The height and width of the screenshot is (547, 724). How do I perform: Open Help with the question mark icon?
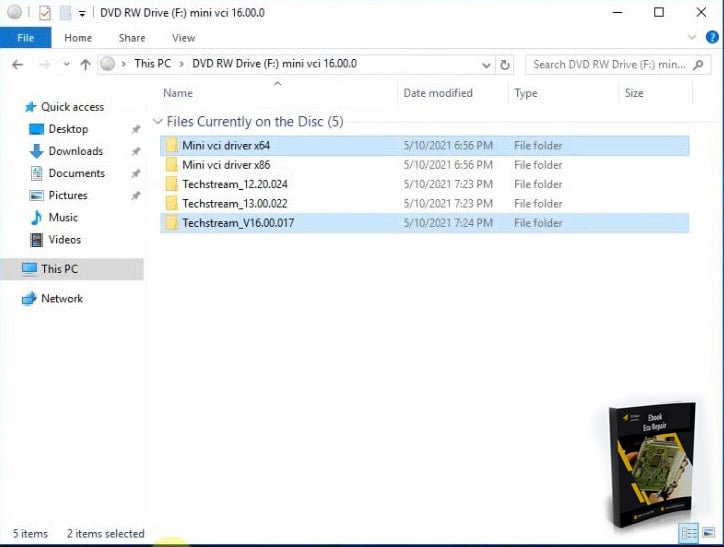click(712, 37)
